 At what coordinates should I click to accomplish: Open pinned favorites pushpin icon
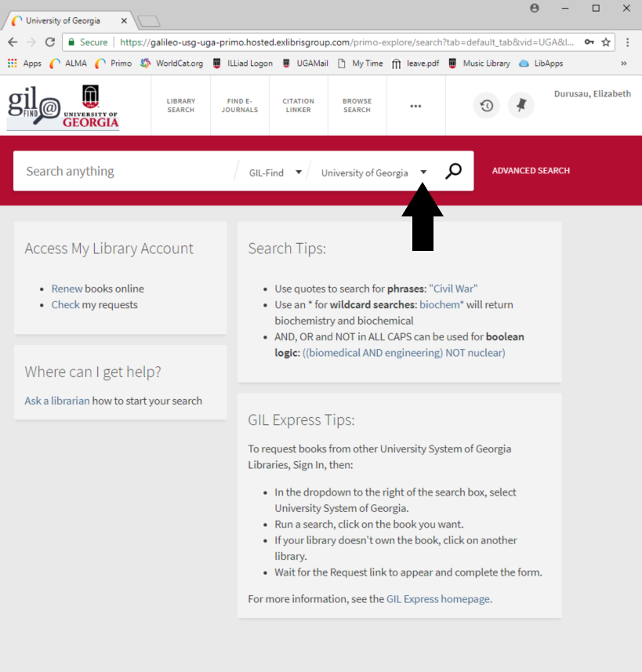(520, 106)
